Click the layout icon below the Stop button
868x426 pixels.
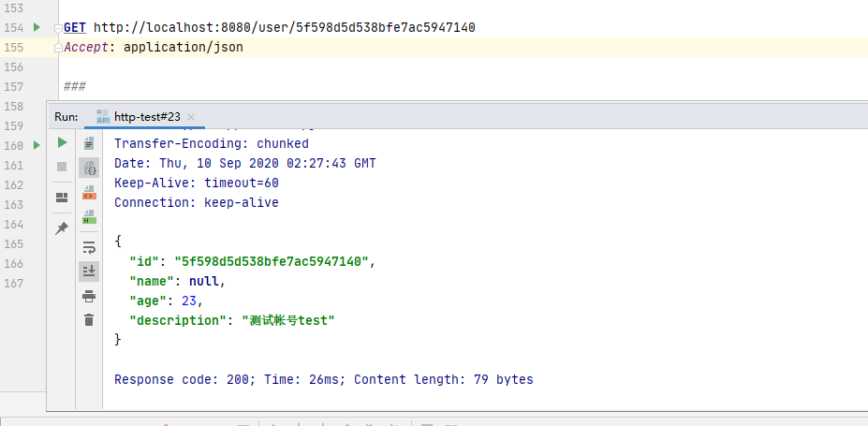point(62,198)
